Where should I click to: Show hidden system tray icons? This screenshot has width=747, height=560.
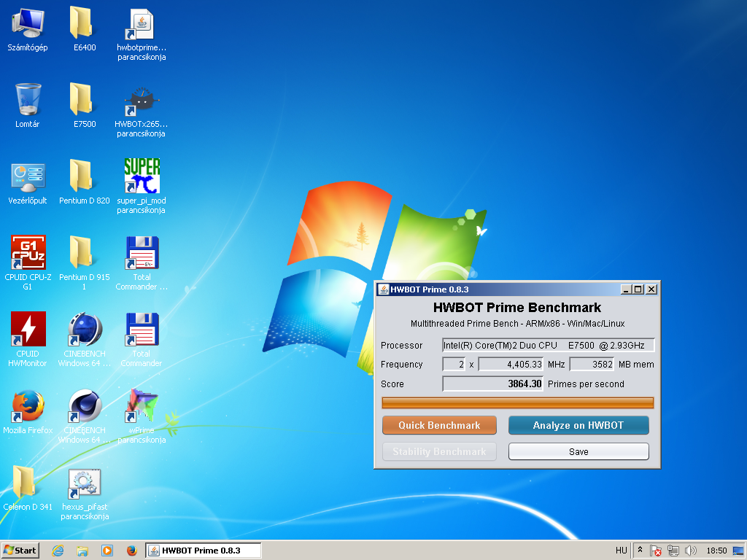point(640,550)
